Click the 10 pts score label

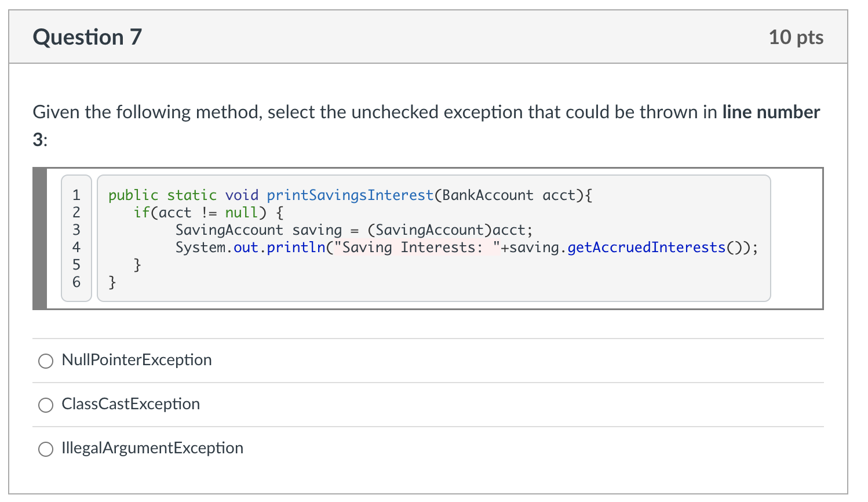click(796, 37)
